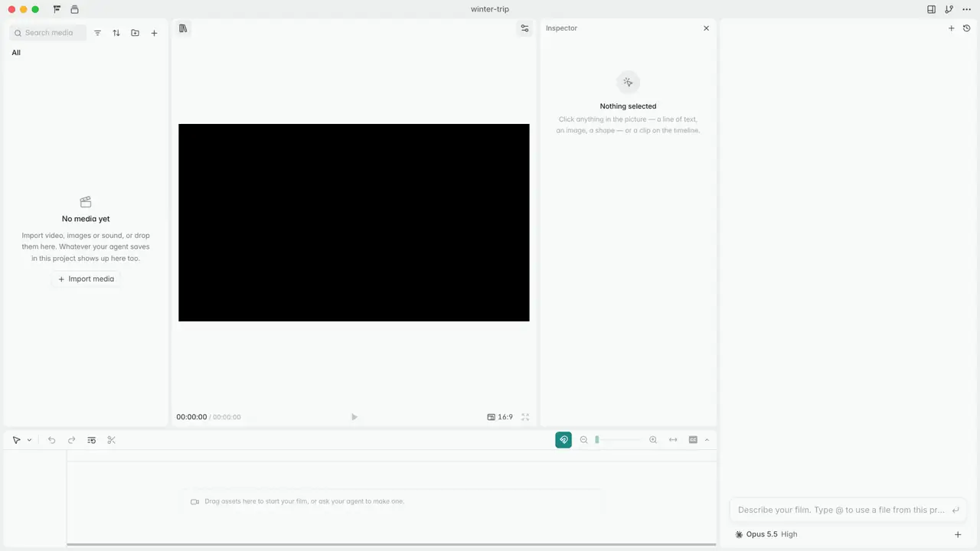Open the chat history clock icon

967,28
